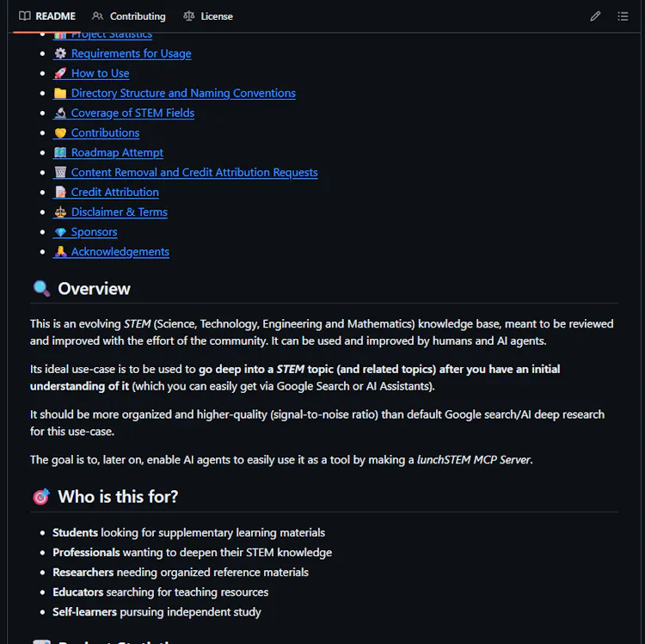
Task: Click the heart emoji before Contributions
Action: (60, 132)
